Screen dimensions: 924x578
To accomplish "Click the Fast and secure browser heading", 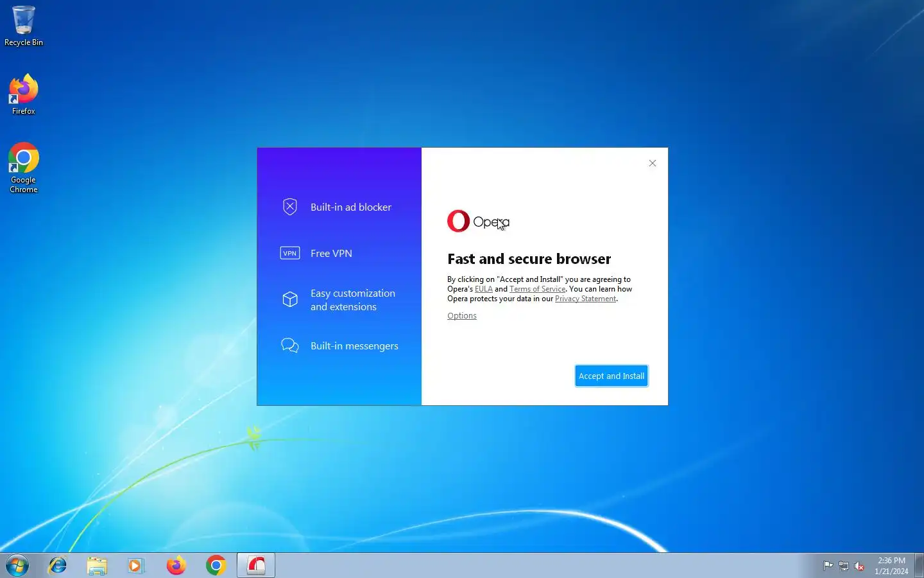I will pos(529,259).
